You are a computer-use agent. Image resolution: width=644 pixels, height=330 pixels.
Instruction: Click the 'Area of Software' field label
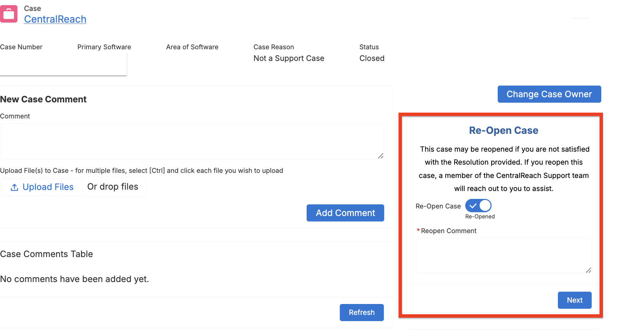click(x=192, y=47)
